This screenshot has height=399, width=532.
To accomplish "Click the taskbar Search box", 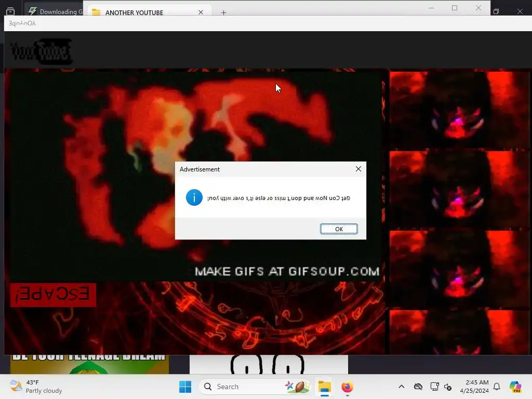I will [255, 387].
